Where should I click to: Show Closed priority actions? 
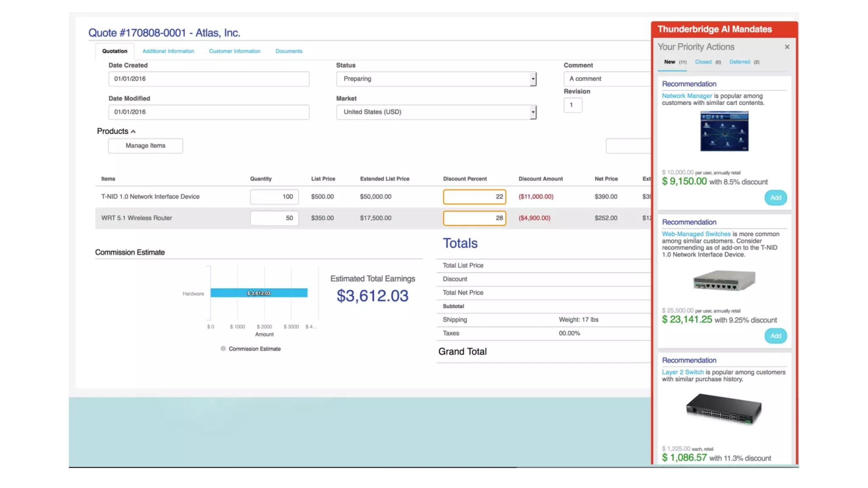coord(703,62)
